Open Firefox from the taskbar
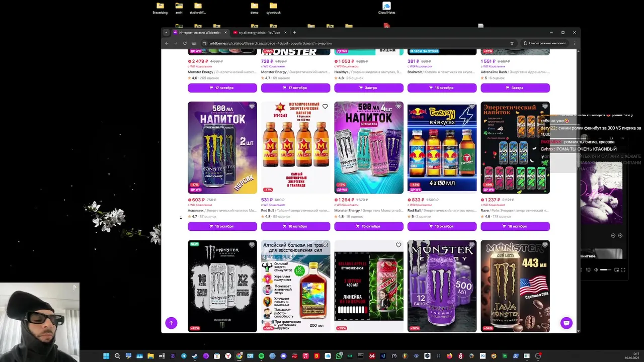The width and height of the screenshot is (644, 362). click(449, 356)
